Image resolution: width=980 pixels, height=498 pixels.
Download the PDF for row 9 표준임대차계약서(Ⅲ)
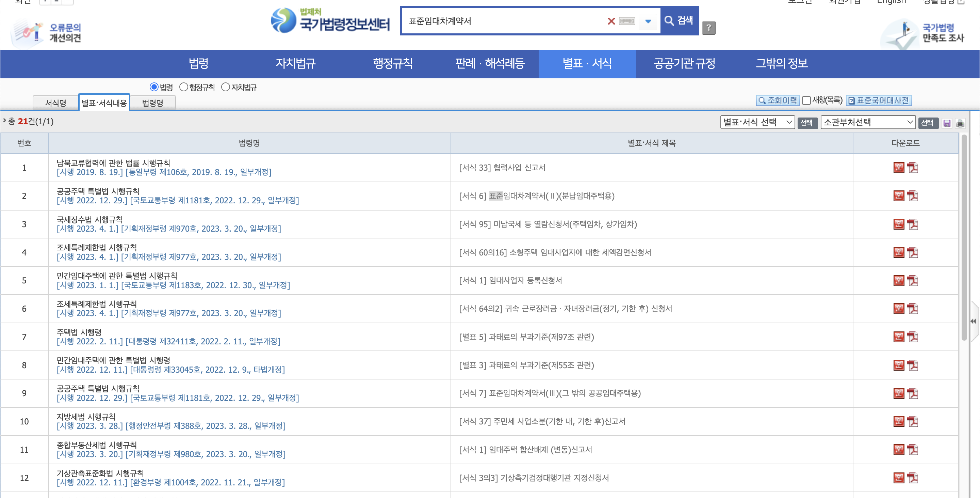913,393
